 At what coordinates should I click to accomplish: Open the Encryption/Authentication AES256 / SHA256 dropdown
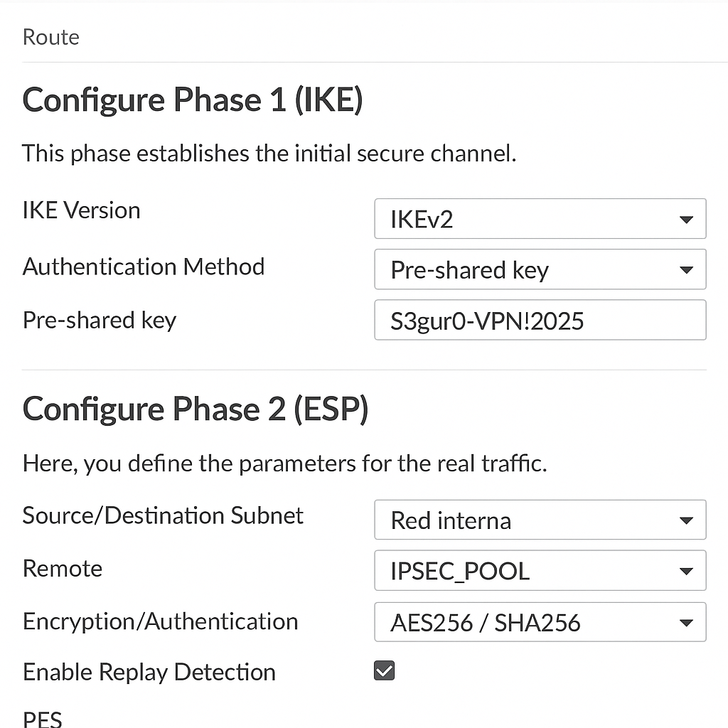pos(540,623)
